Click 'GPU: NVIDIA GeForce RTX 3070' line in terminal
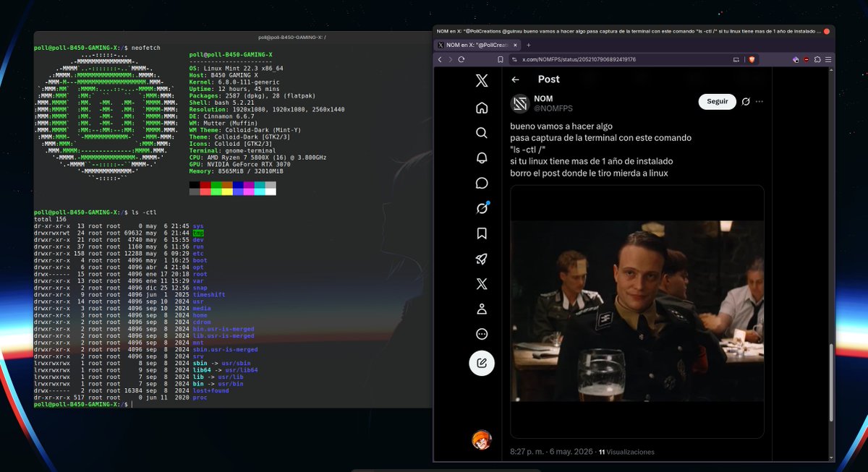The height and width of the screenshot is (472, 868). click(x=241, y=163)
